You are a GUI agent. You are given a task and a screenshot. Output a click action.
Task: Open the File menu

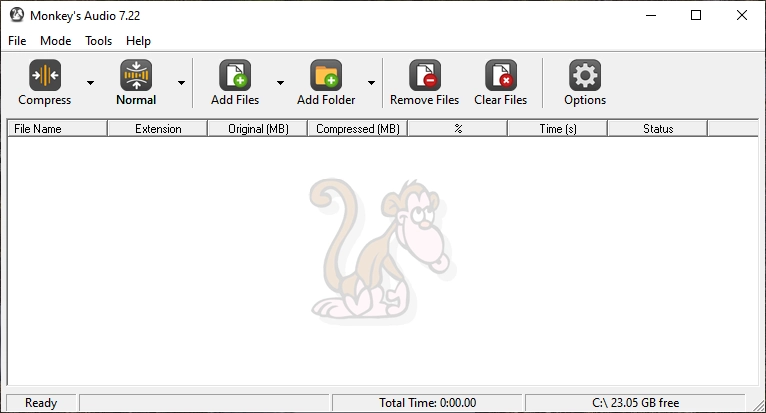pos(17,41)
